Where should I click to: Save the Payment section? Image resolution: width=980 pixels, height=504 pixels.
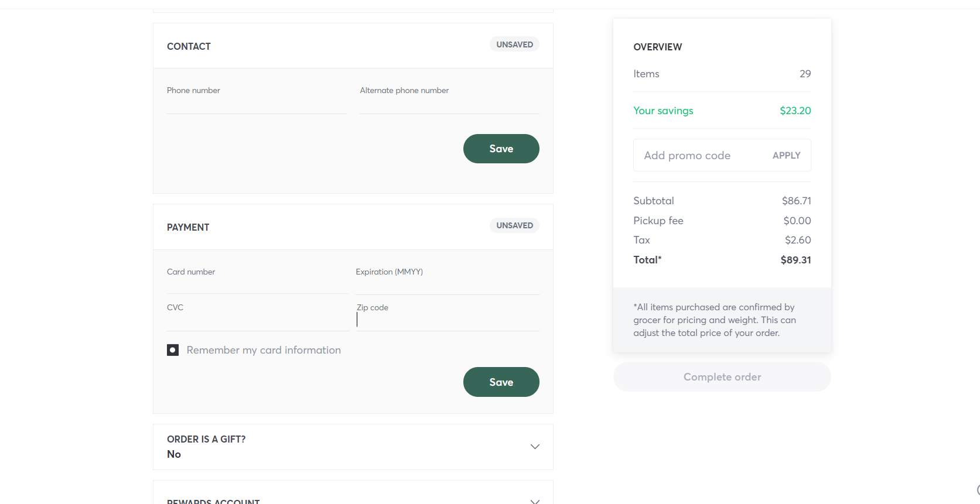click(501, 382)
